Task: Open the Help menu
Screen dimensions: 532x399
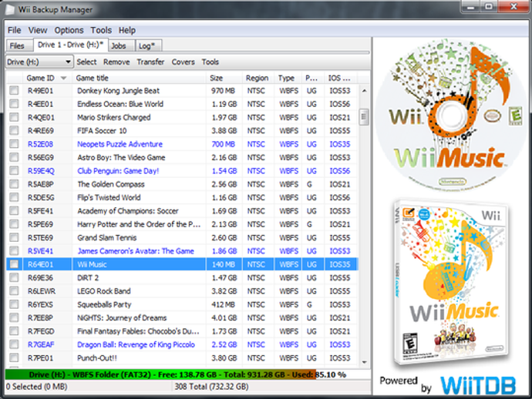Action: (x=127, y=30)
